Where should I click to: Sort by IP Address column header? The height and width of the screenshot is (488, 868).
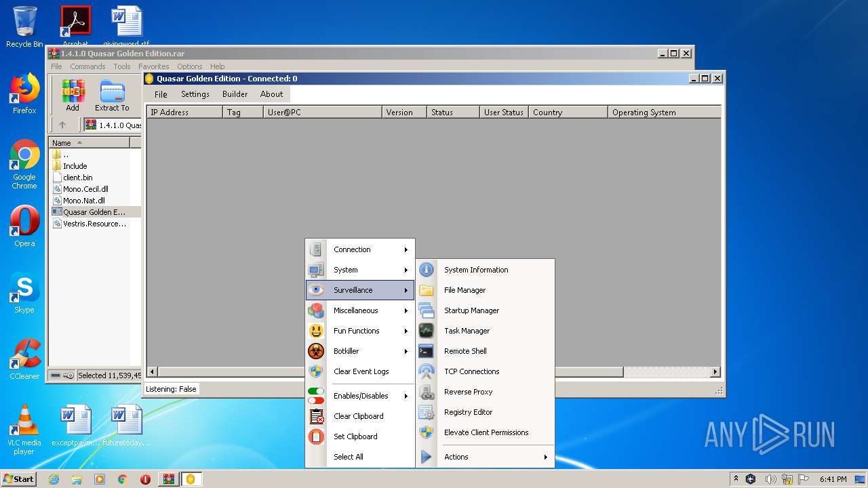(184, 113)
